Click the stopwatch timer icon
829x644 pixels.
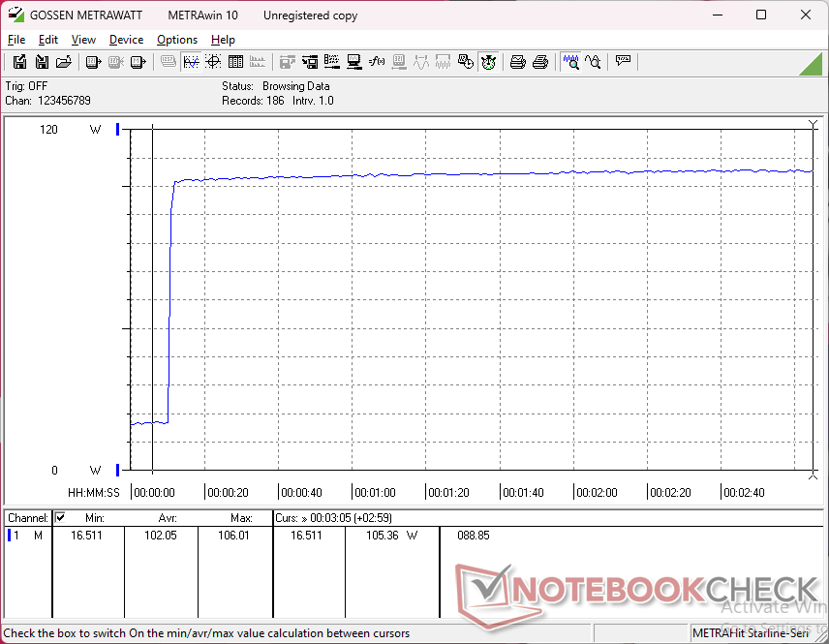click(488, 62)
